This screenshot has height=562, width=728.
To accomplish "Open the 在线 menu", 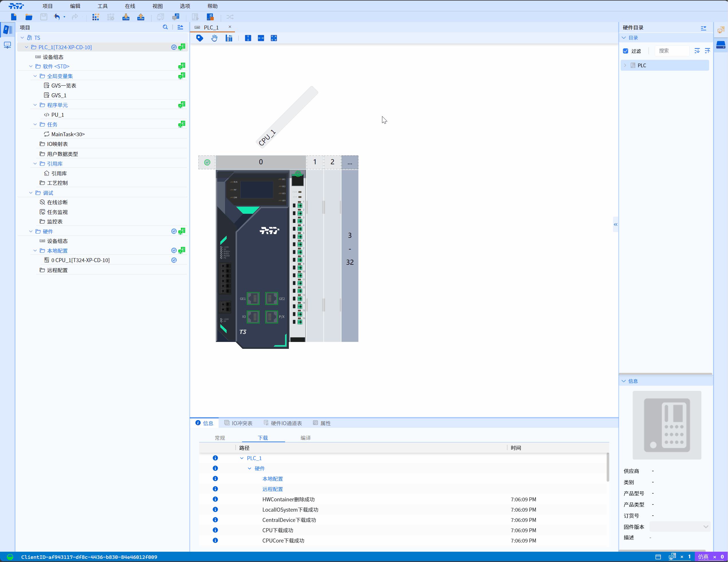I will point(130,6).
